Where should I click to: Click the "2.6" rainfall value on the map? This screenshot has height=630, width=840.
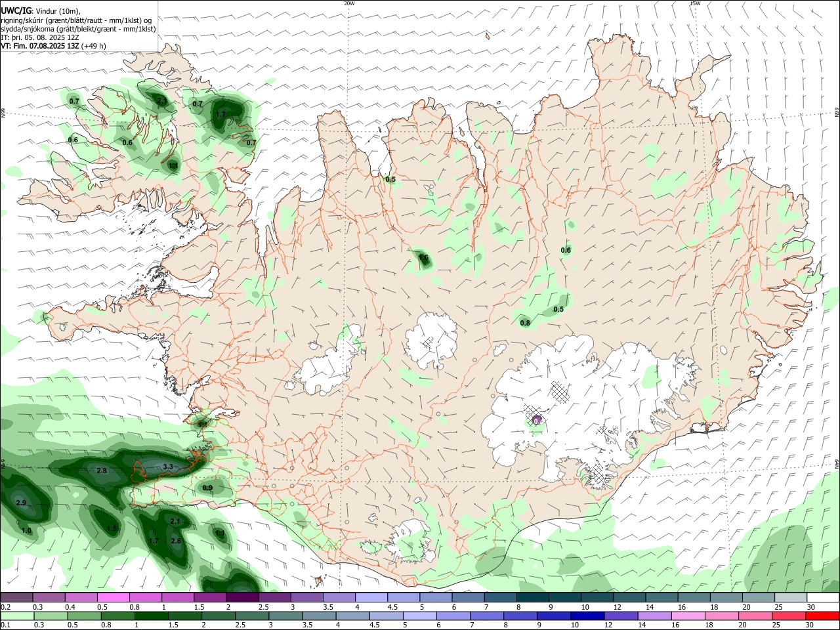176,541
